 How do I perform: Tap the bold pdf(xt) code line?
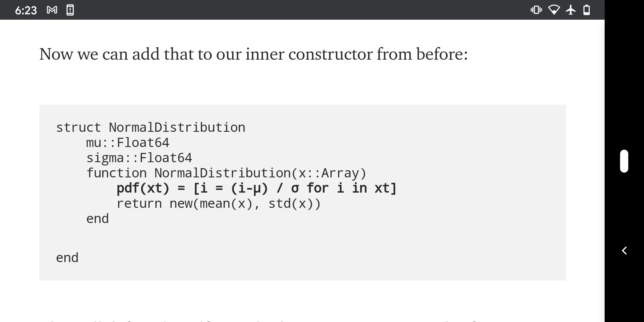[256, 188]
